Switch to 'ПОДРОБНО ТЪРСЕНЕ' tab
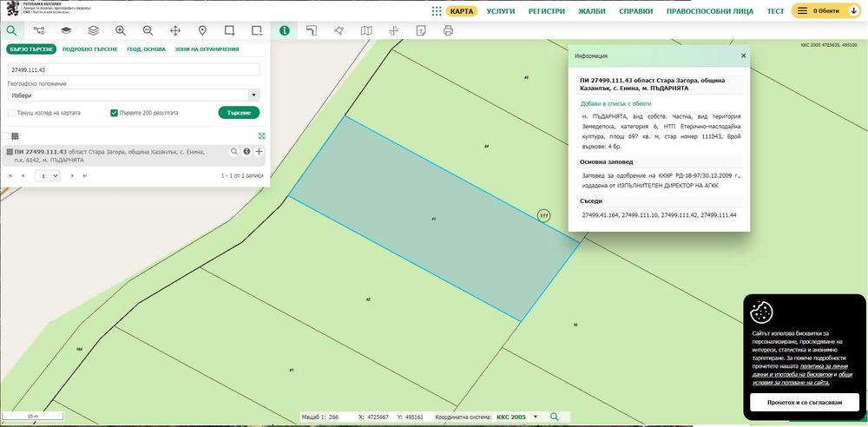The height and width of the screenshot is (427, 868). (90, 49)
